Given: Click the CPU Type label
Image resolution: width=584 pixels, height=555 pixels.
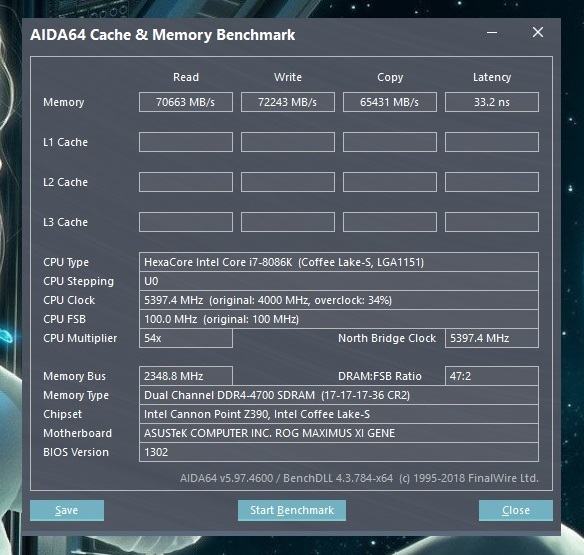Looking at the screenshot, I should pos(66,262).
